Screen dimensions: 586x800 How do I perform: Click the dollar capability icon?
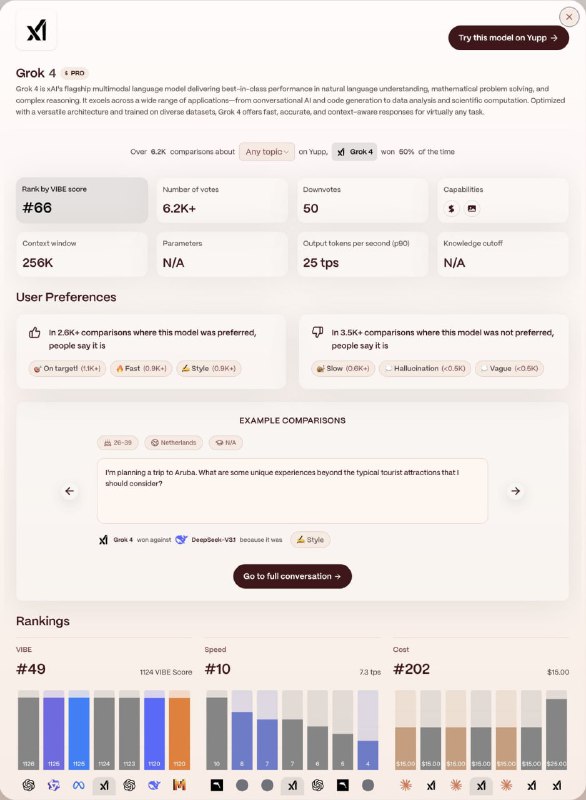point(451,208)
